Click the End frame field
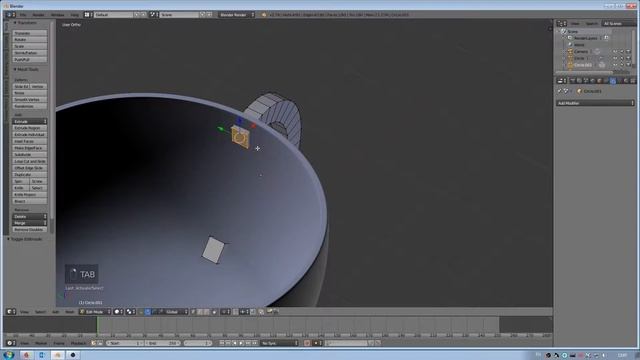 162,343
